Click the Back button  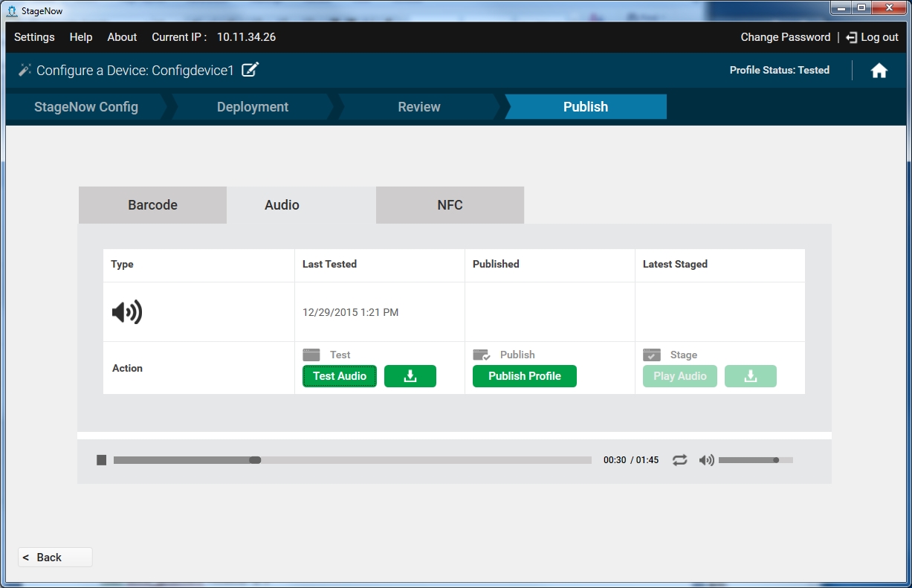(x=55, y=558)
